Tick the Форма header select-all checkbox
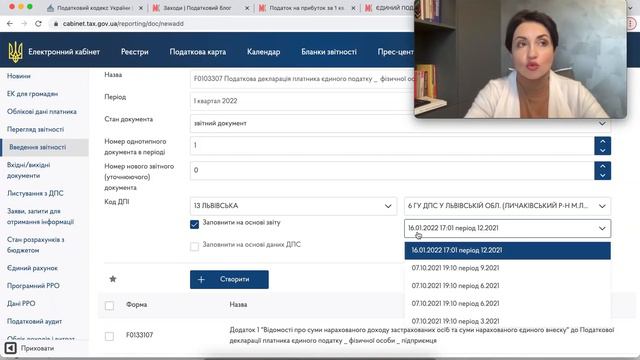 109,305
